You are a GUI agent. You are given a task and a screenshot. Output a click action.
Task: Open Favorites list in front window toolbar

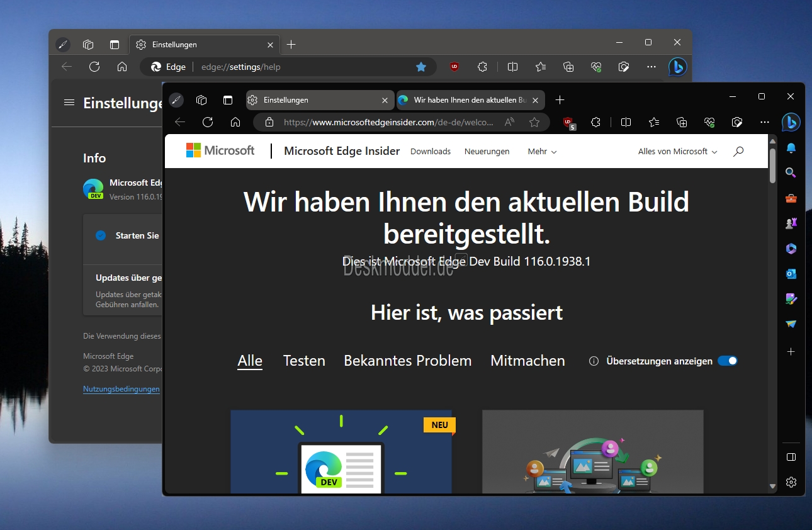(654, 122)
